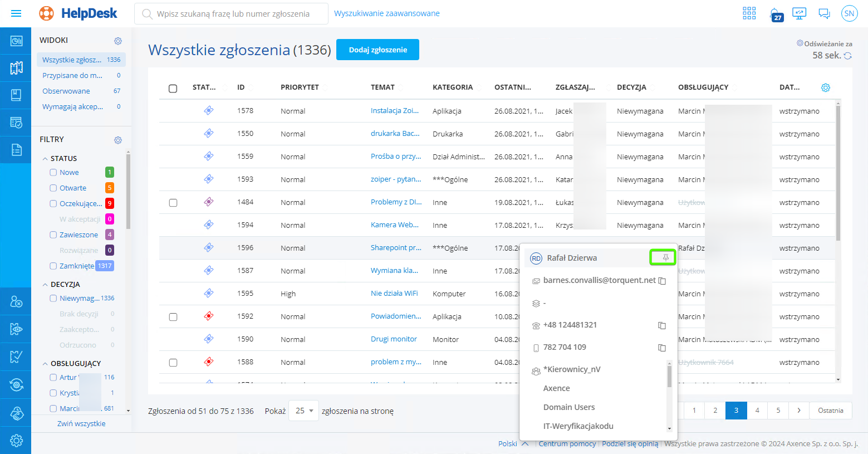
Task: Click the Dodaj zgłoszenie button
Action: click(377, 50)
